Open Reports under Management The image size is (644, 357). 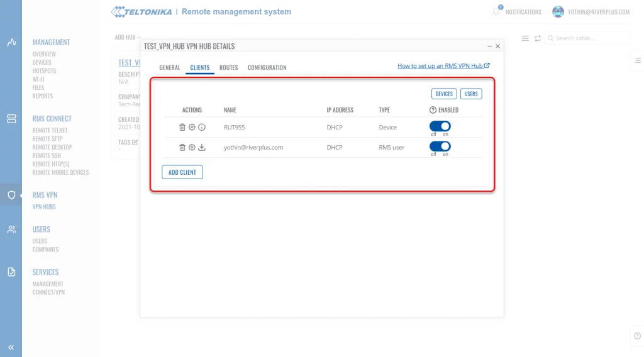43,96
